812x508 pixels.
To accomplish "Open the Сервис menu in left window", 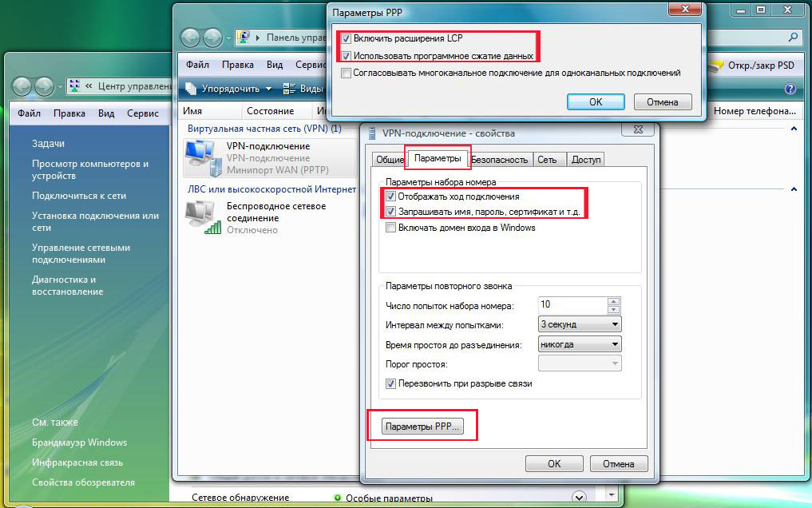I will pyautogui.click(x=143, y=113).
